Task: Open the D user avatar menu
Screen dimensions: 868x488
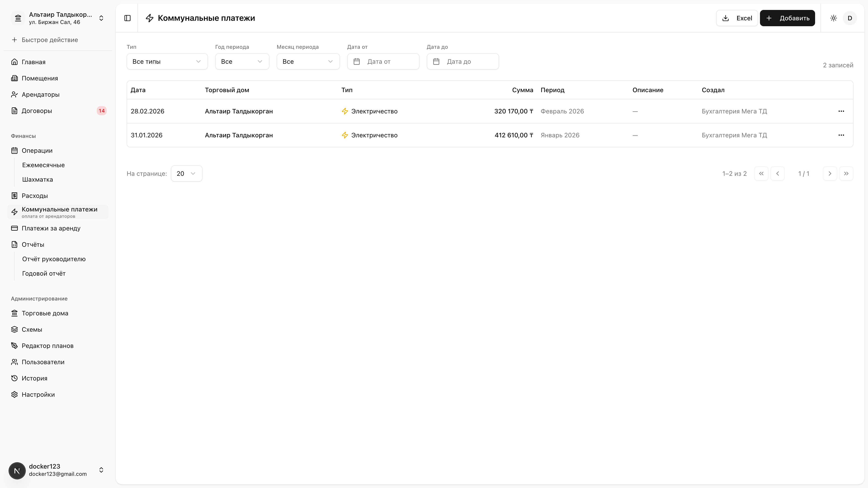Action: tap(850, 18)
